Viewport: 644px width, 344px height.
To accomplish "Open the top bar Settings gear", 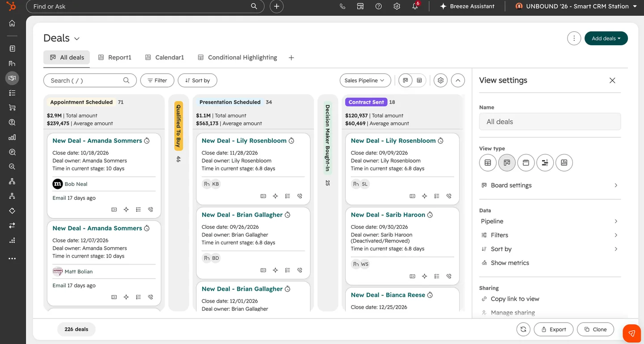I will 397,6.
